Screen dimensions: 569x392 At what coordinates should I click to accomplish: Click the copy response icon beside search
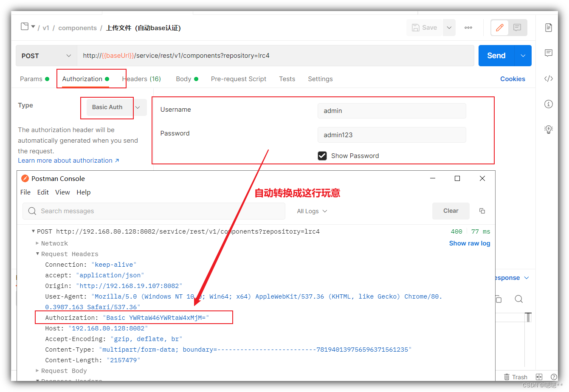pyautogui.click(x=499, y=299)
